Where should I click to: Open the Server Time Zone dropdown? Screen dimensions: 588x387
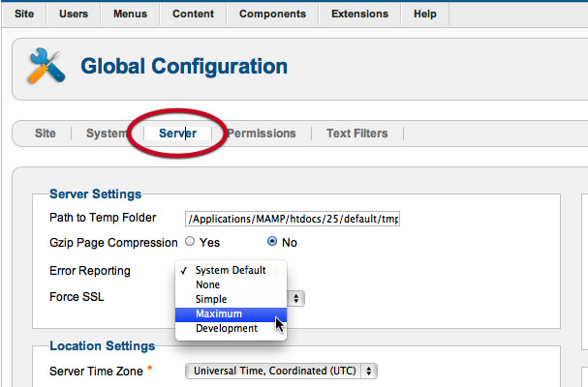point(281,371)
